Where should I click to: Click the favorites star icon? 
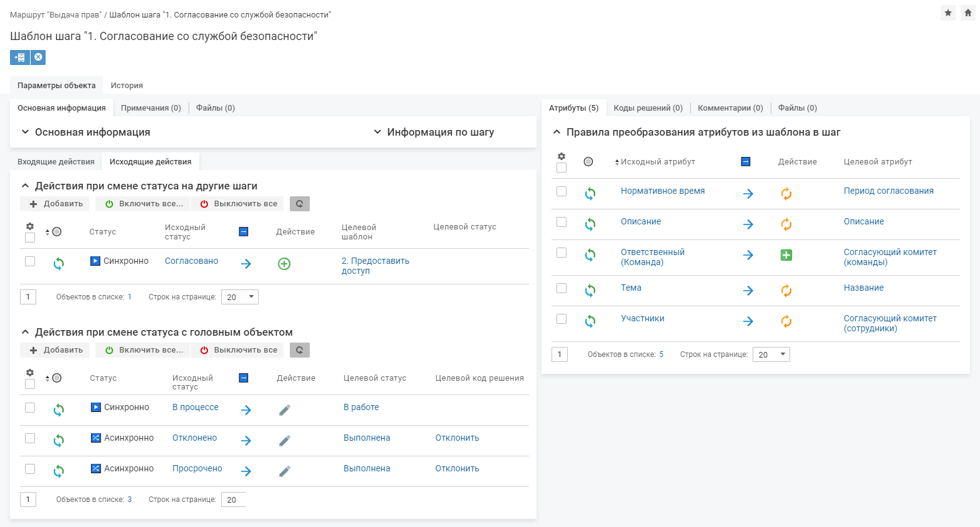[948, 13]
